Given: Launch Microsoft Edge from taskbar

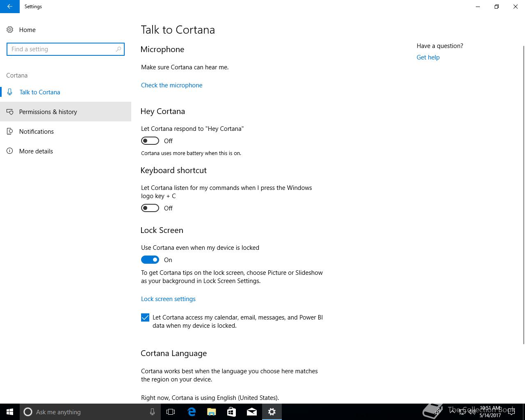Looking at the screenshot, I should point(192,412).
